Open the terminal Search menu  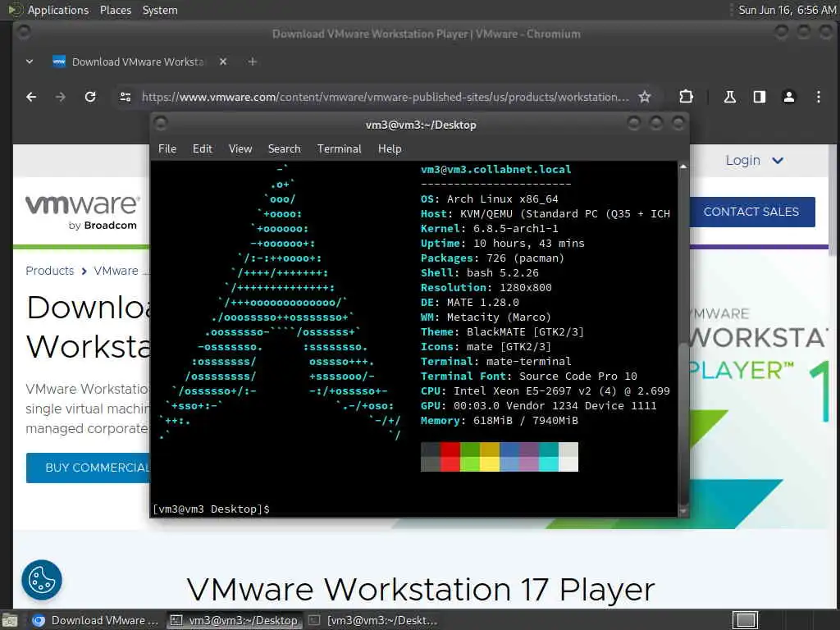(x=284, y=149)
